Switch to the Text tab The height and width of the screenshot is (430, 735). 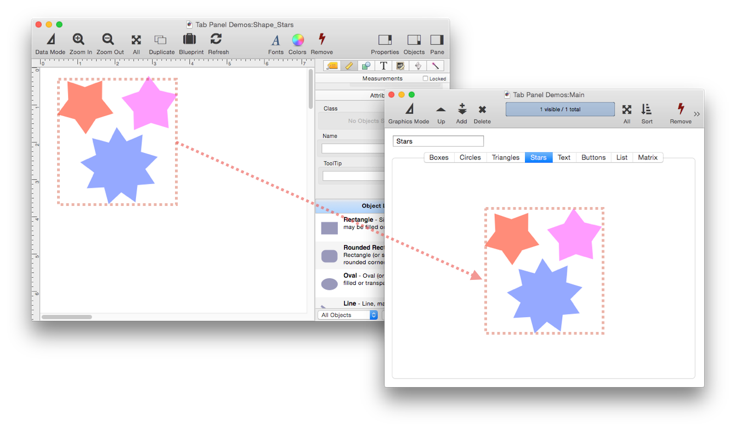pyautogui.click(x=564, y=158)
